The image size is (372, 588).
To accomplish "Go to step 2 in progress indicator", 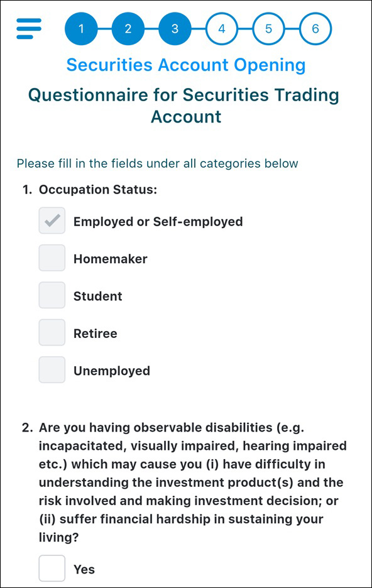I will coord(128,29).
